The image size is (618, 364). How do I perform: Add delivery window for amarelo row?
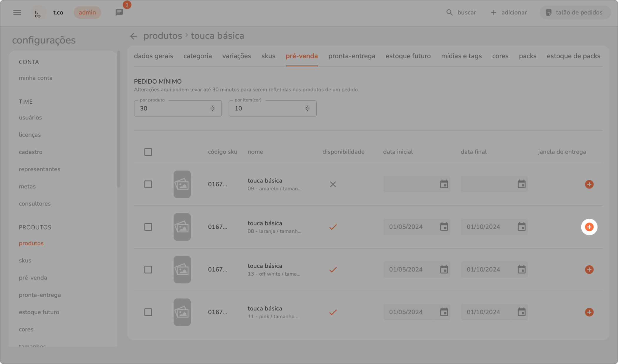pos(589,184)
